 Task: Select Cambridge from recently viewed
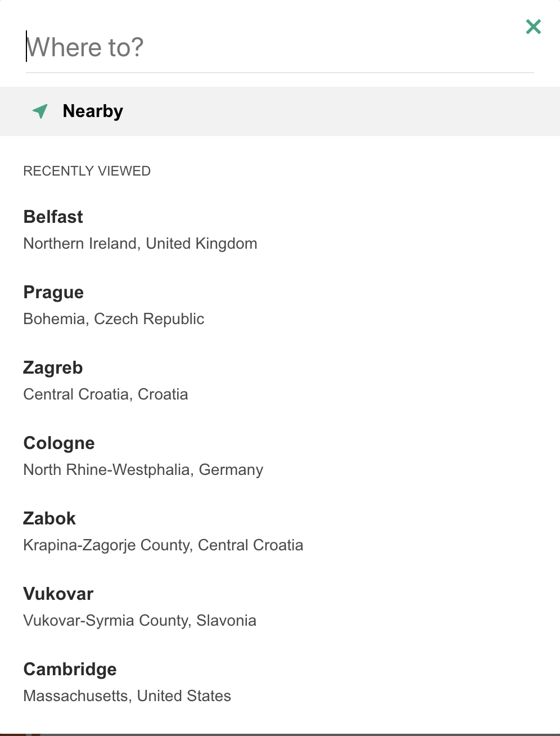[x=70, y=670]
